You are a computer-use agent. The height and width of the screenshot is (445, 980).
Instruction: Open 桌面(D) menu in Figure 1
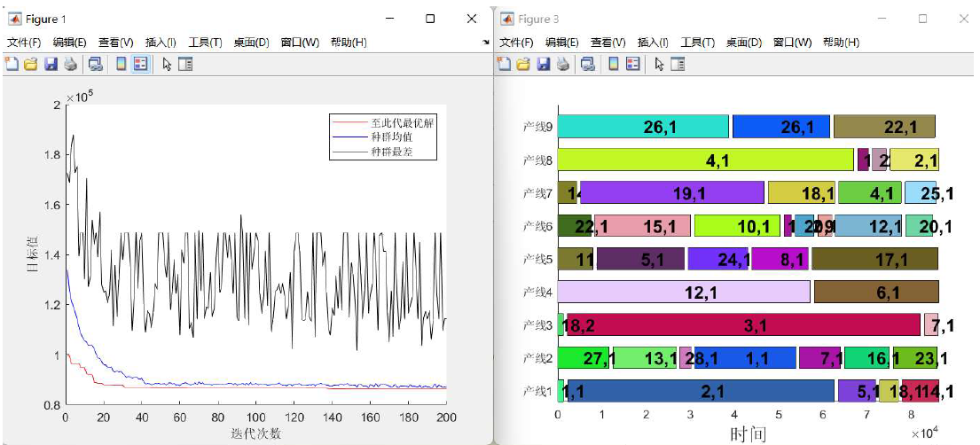(251, 43)
